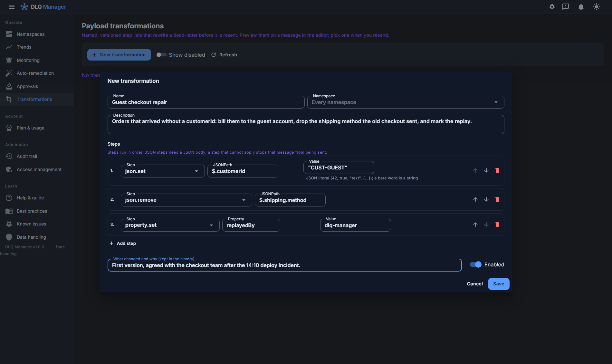Edit Value field dlq-manager
The height and width of the screenshot is (364, 612).
click(x=356, y=225)
